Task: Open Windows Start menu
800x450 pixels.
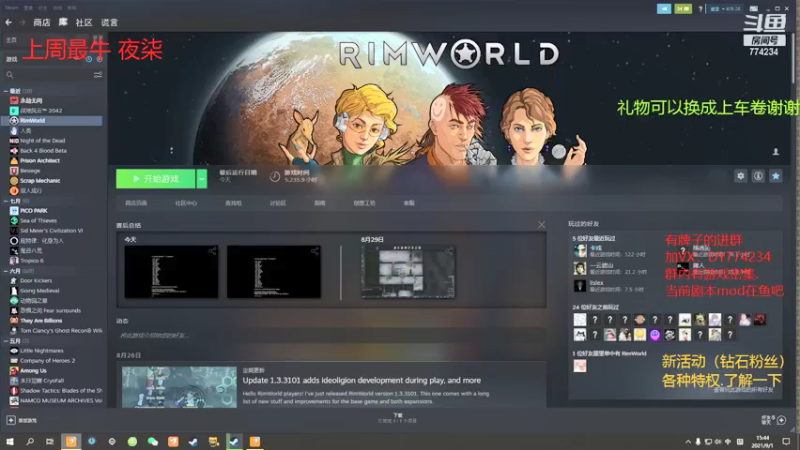Action: (x=10, y=441)
